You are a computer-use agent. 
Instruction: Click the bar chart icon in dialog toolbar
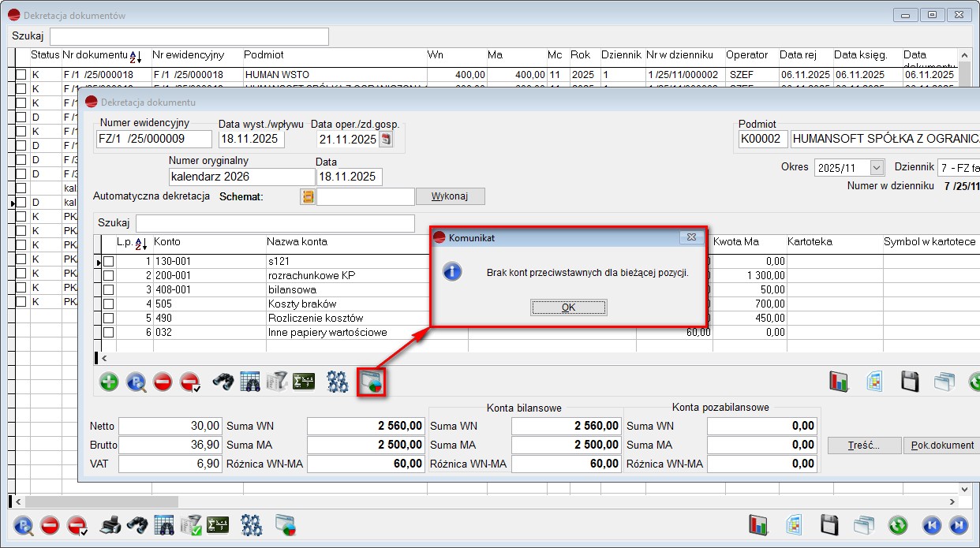coord(838,382)
